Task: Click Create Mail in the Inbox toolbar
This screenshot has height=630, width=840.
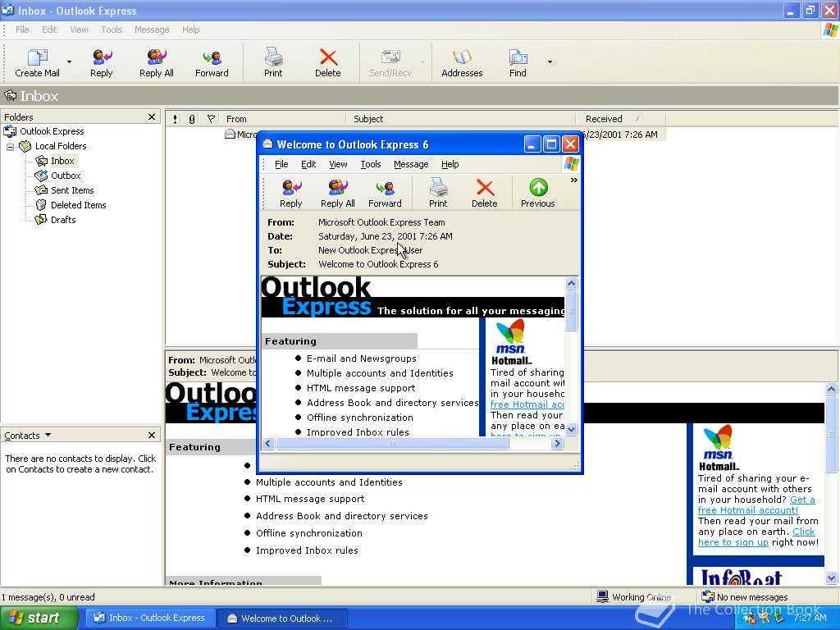Action: 37,62
